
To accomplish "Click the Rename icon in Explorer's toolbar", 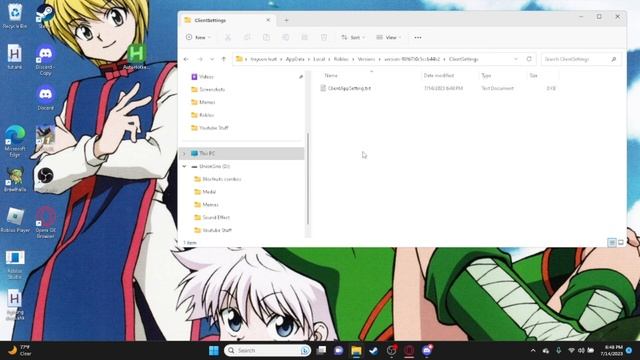I will click(x=285, y=38).
